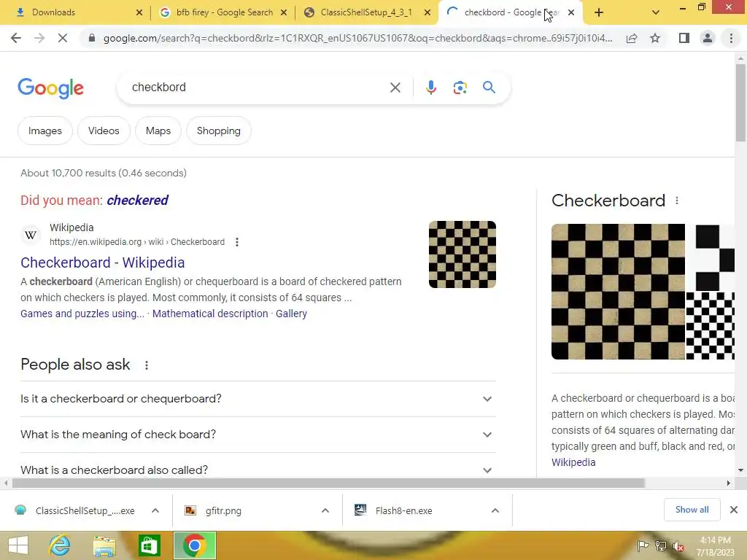Close the downloads bar
The width and height of the screenshot is (747, 560).
pyautogui.click(x=734, y=510)
